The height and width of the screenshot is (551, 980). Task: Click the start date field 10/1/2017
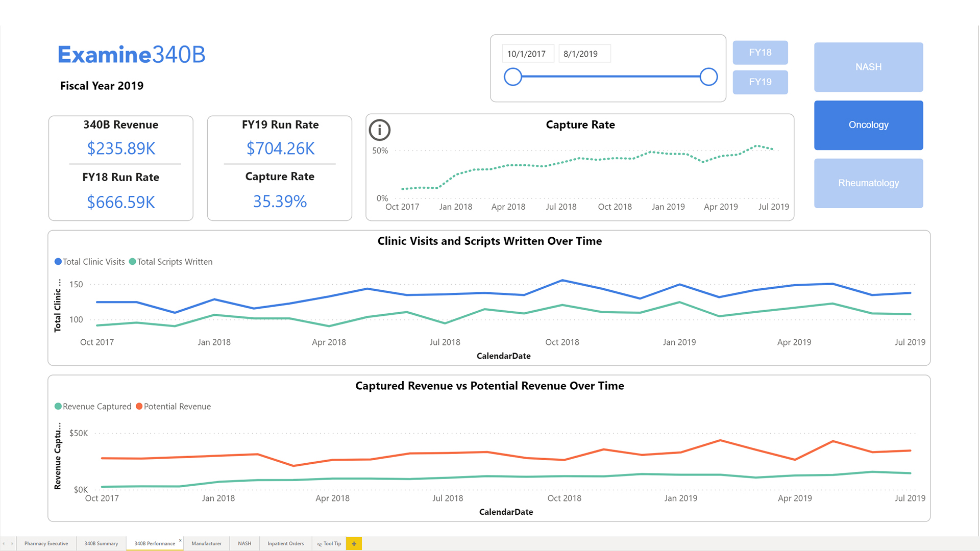528,54
